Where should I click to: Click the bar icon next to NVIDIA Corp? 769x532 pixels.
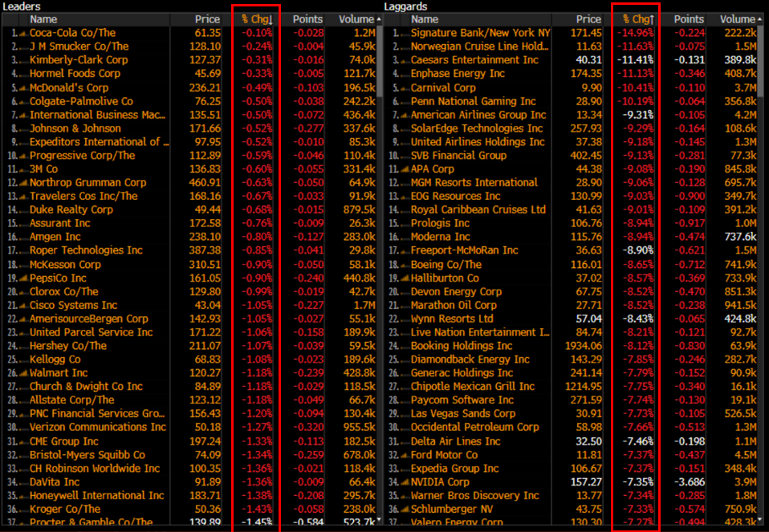point(405,482)
